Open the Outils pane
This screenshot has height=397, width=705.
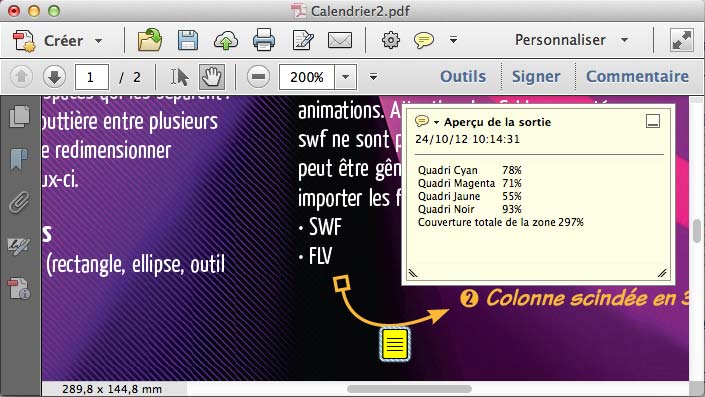[x=463, y=76]
